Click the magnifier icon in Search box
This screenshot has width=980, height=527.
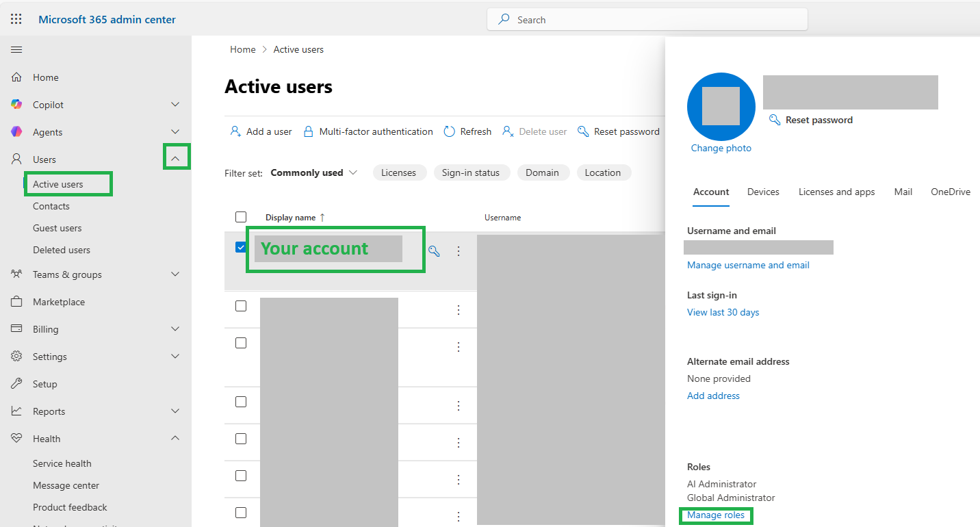504,20
